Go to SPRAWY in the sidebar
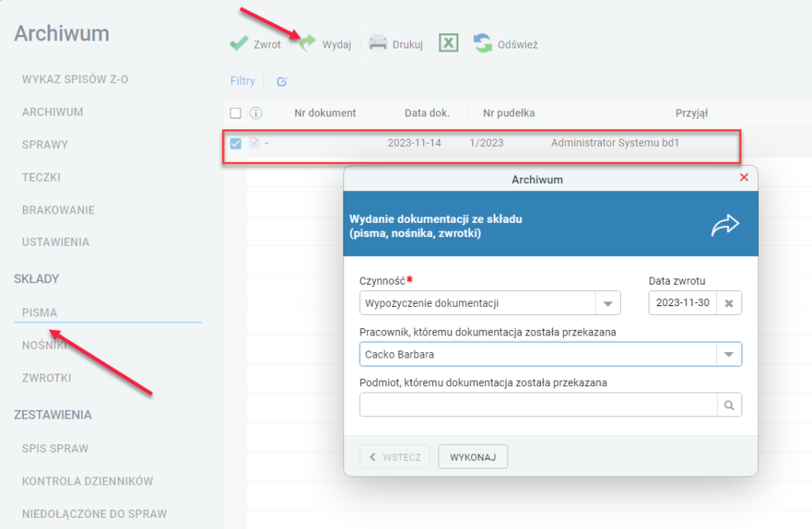The height and width of the screenshot is (529, 812). pyautogui.click(x=45, y=144)
